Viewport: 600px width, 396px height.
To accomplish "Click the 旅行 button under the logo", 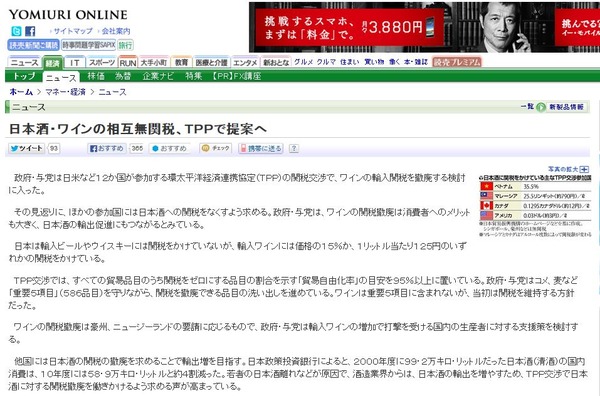I will [125, 45].
